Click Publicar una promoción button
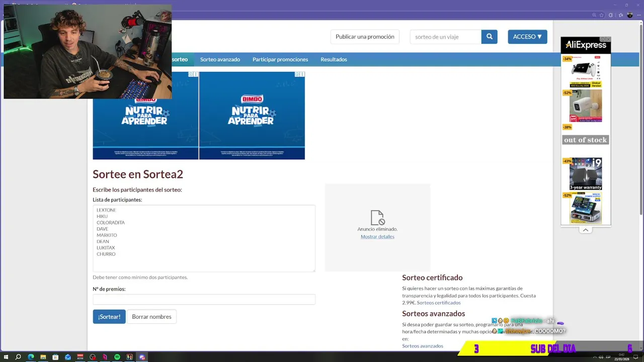The image size is (644, 362). tap(365, 37)
